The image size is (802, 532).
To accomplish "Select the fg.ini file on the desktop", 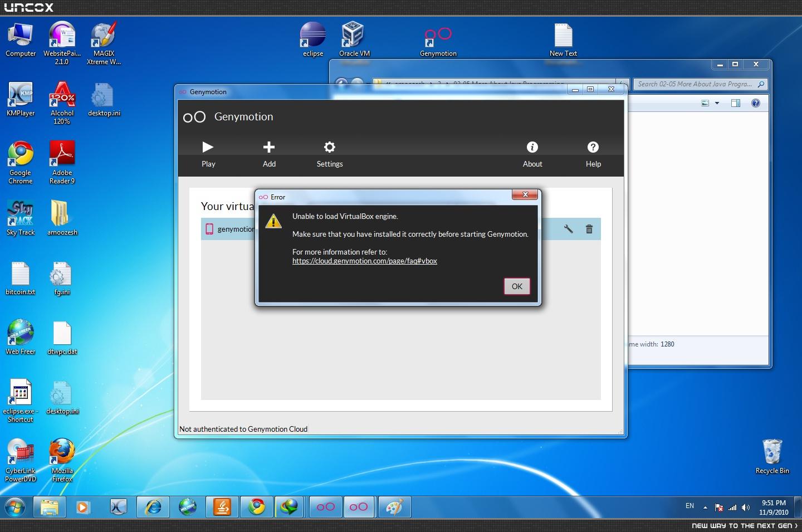I will tap(62, 278).
